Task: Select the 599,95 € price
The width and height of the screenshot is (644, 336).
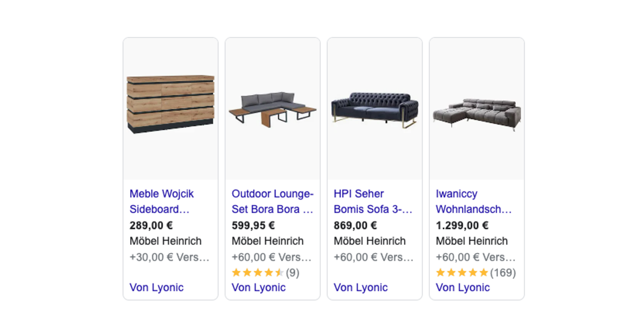Action: (253, 225)
